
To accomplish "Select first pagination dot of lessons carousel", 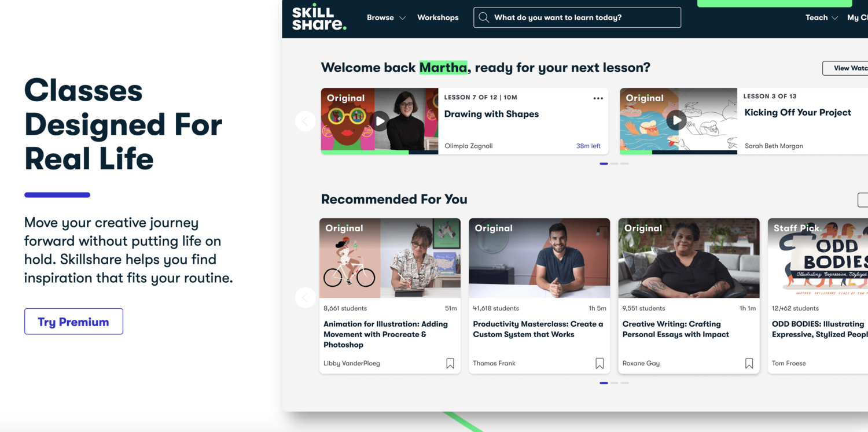I will tap(604, 164).
